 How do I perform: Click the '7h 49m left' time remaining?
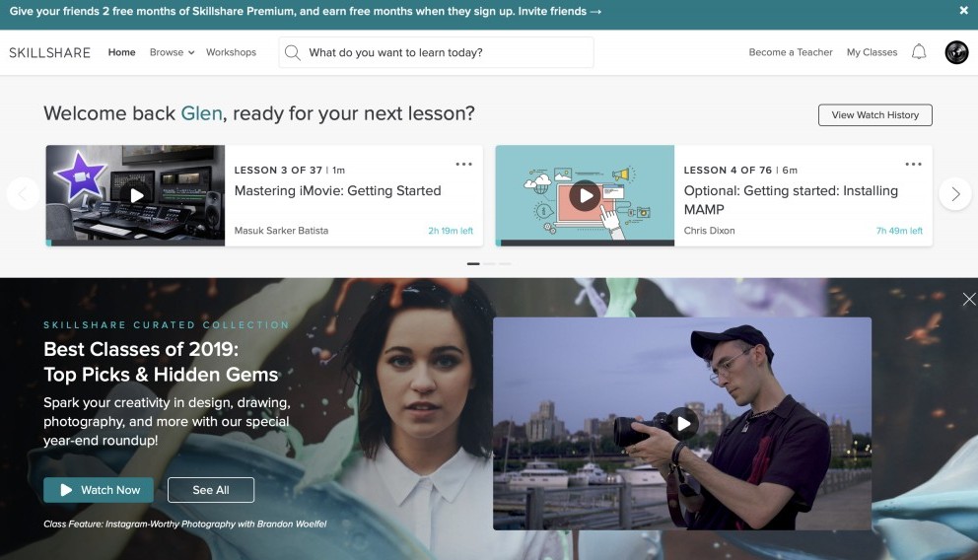pos(899,231)
